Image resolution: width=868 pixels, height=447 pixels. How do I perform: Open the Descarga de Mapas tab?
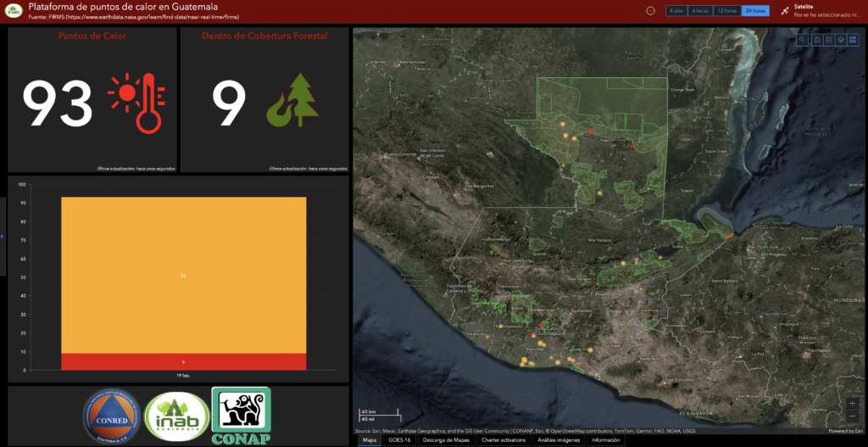[x=445, y=440]
